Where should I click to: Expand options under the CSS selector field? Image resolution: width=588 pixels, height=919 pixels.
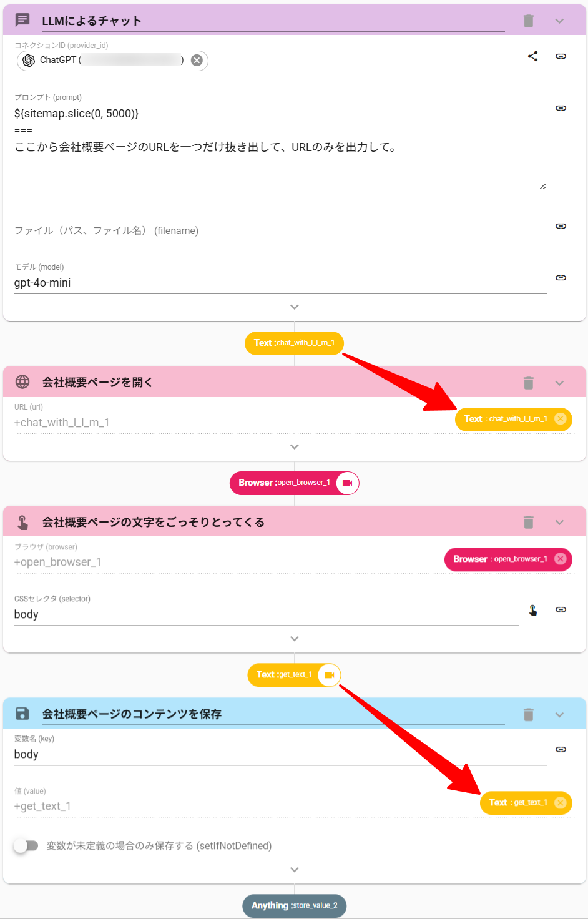click(x=295, y=639)
